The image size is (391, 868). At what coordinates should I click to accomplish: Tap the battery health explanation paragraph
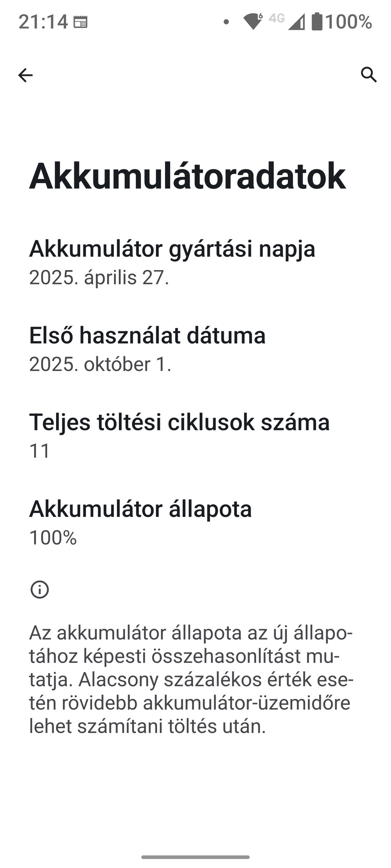click(x=191, y=679)
